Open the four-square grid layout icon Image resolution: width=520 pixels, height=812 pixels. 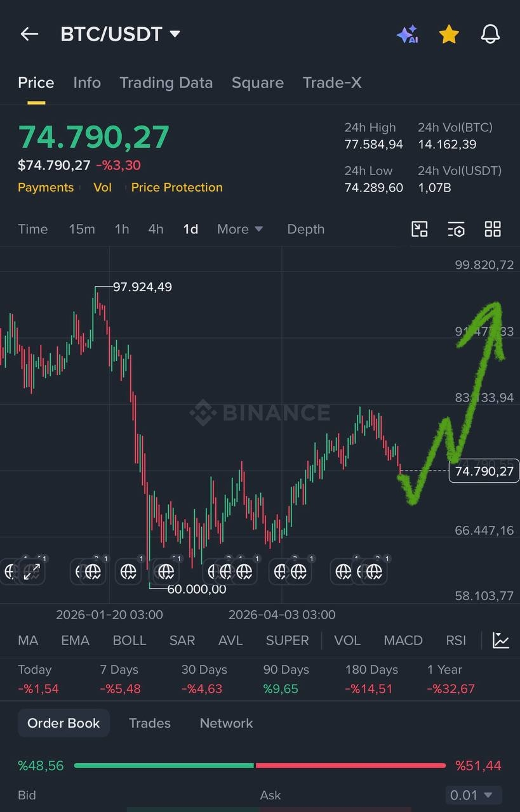[x=493, y=229]
